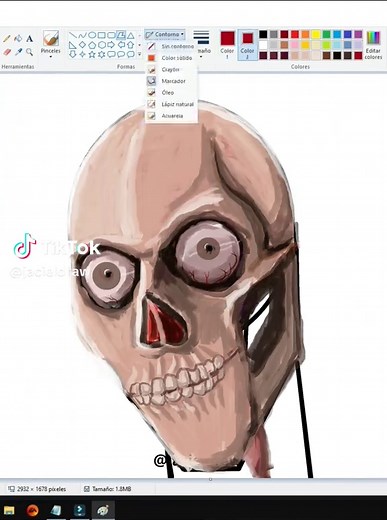
Task: Pick the white palette swatch
Action: [263, 45]
